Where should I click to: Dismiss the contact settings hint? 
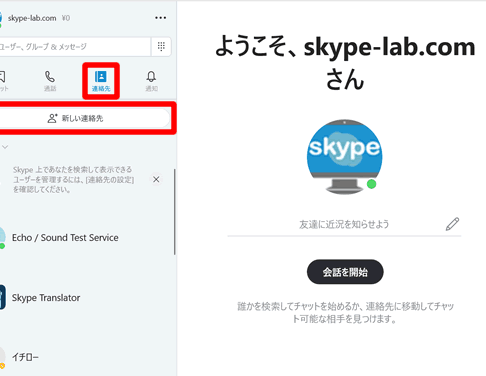coord(156,179)
